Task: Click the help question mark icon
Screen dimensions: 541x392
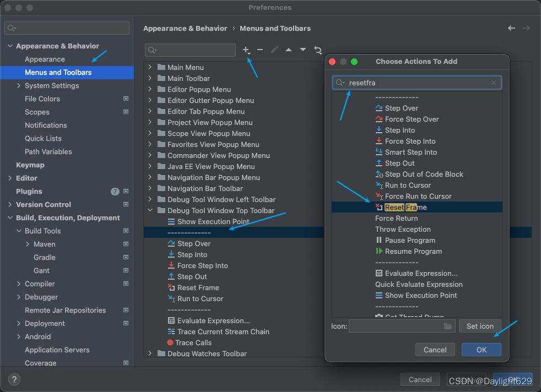Action: tap(14, 379)
